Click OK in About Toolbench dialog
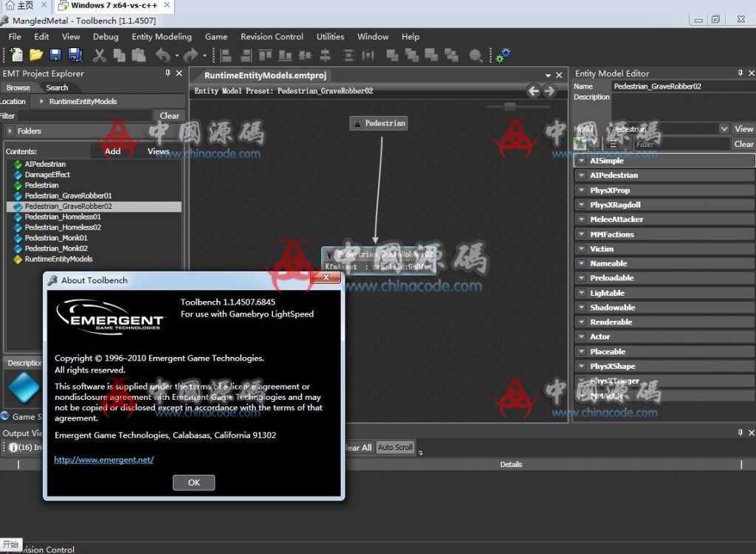The height and width of the screenshot is (554, 756). (x=194, y=482)
